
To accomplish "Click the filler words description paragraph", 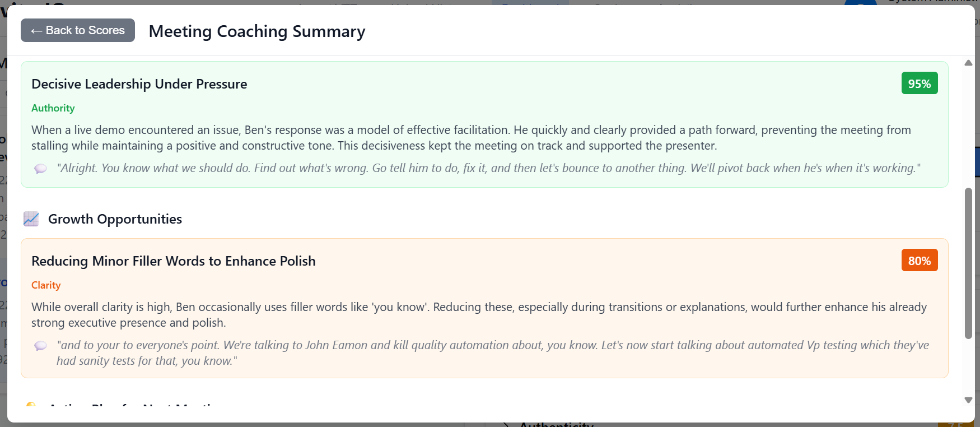I will (x=479, y=315).
